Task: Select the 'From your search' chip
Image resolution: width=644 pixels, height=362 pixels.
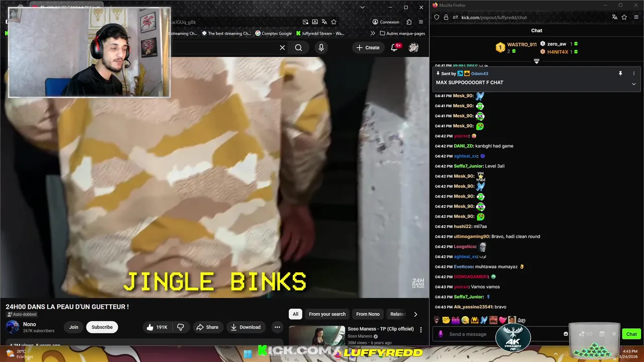Action: click(x=327, y=314)
